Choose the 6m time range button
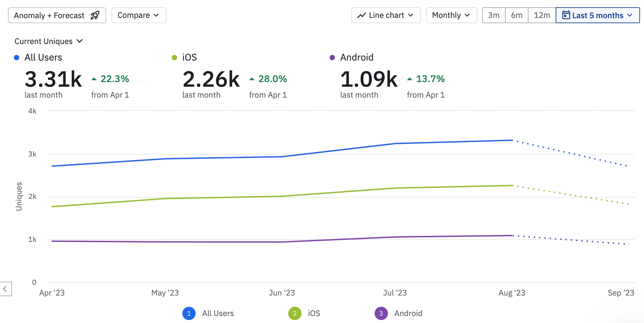 (x=517, y=15)
